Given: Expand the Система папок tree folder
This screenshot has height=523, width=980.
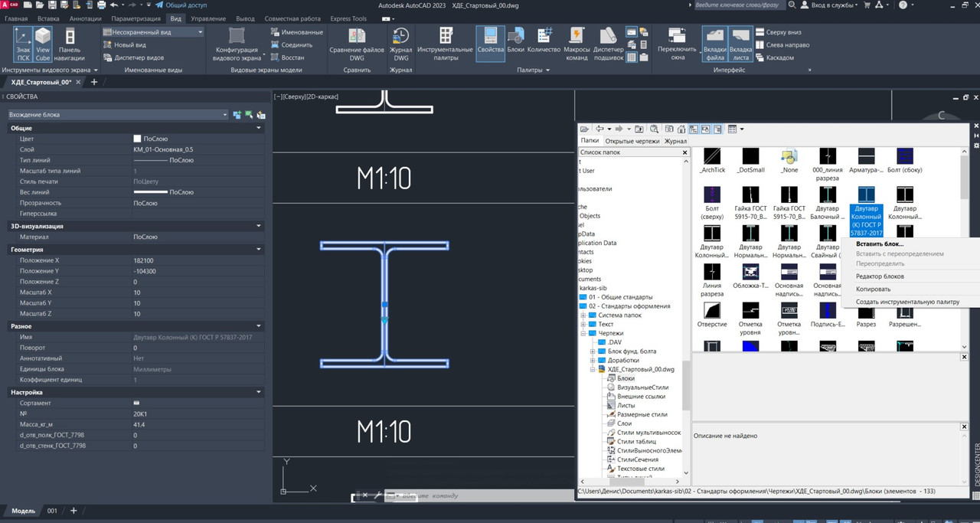Looking at the screenshot, I should coord(583,315).
